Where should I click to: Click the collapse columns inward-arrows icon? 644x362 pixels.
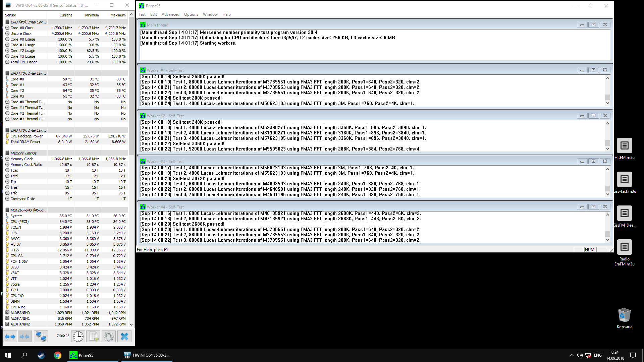pos(24,336)
